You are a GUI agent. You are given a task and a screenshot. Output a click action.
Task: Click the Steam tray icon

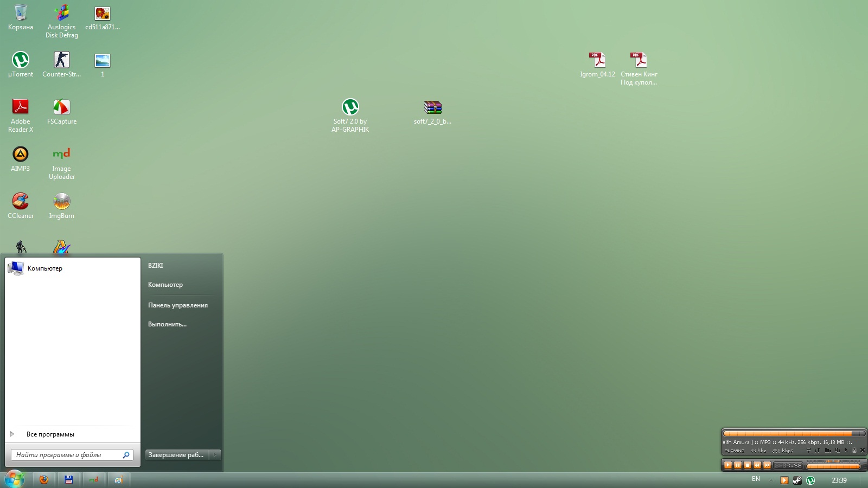coord(797,480)
